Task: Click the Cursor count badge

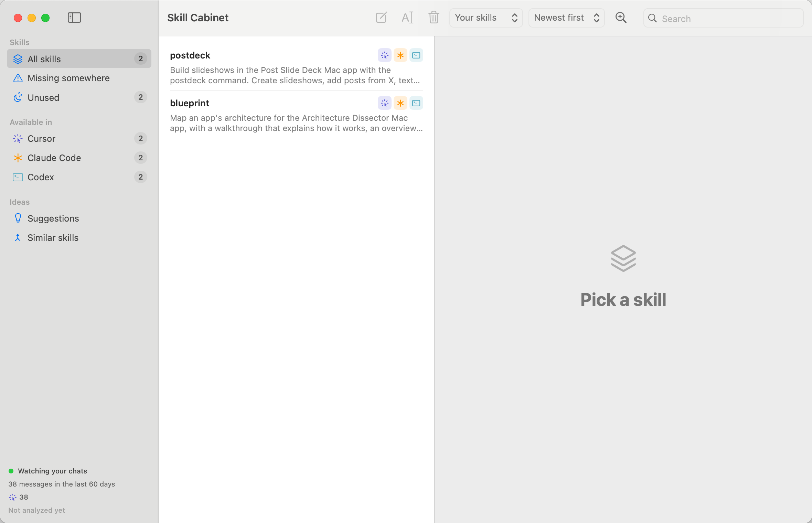Action: point(140,139)
